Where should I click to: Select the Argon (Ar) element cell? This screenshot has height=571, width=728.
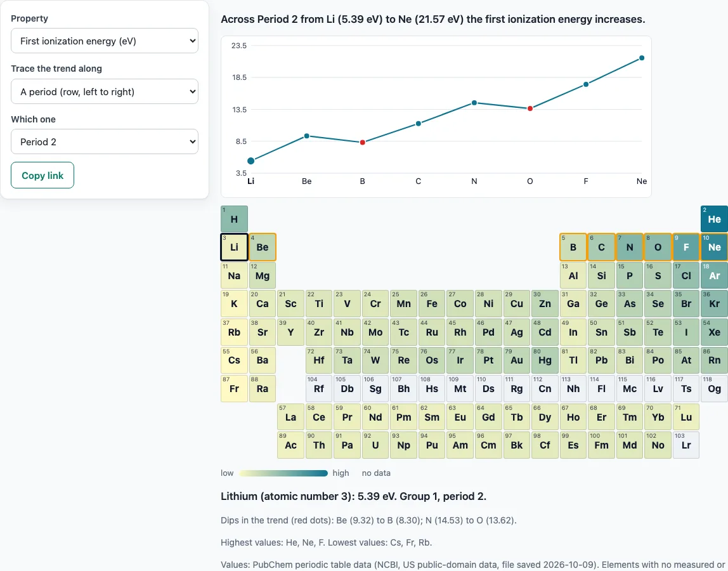tap(714, 275)
